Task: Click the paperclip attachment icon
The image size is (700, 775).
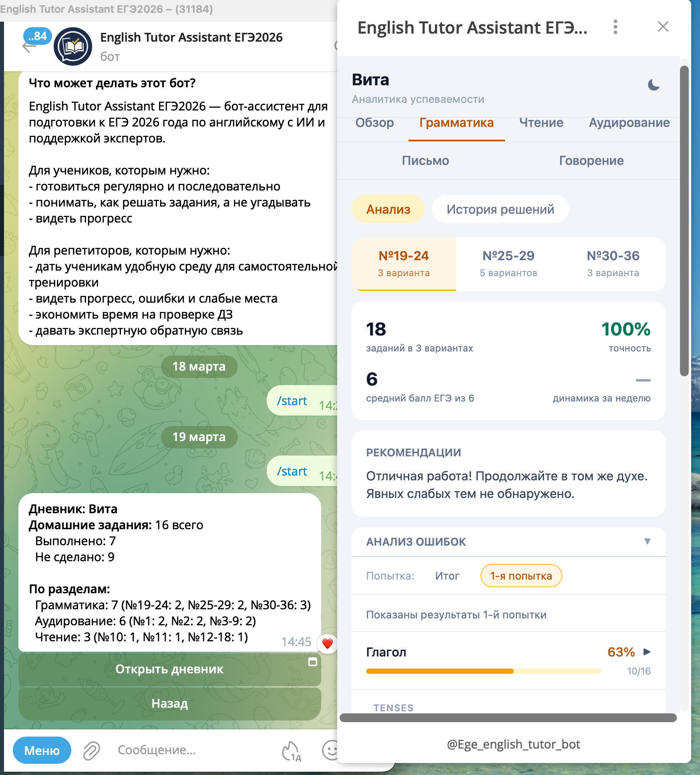Action: pyautogui.click(x=91, y=750)
